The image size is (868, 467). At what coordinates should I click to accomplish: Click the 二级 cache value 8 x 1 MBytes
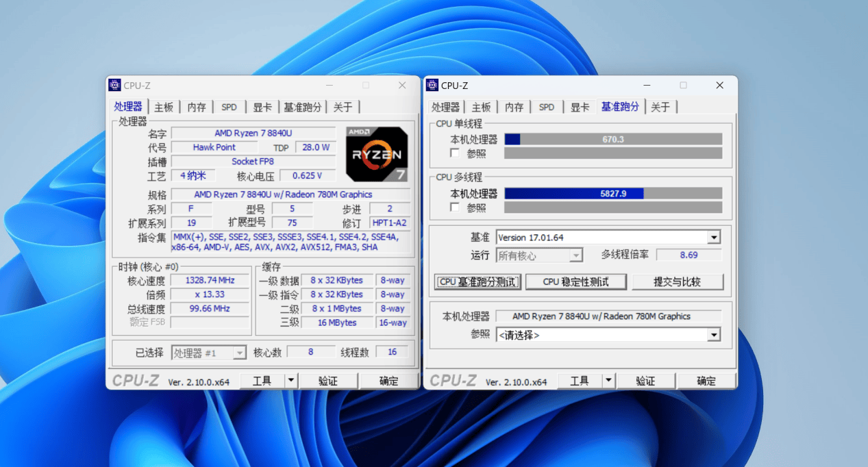click(x=336, y=309)
